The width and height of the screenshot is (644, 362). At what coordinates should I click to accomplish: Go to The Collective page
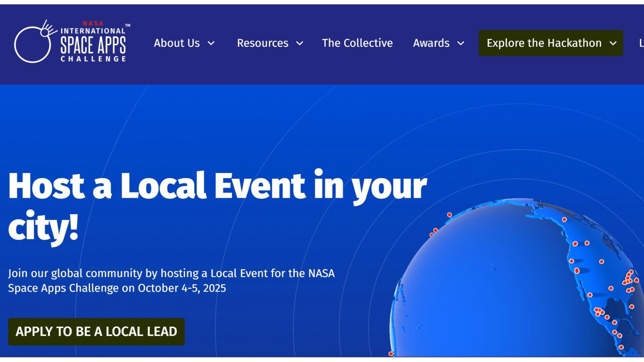pyautogui.click(x=357, y=43)
